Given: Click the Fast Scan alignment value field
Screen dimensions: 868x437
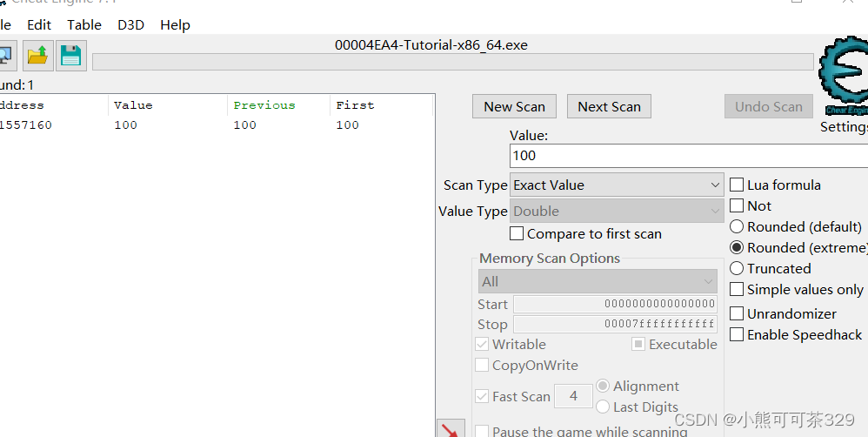Looking at the screenshot, I should point(573,396).
